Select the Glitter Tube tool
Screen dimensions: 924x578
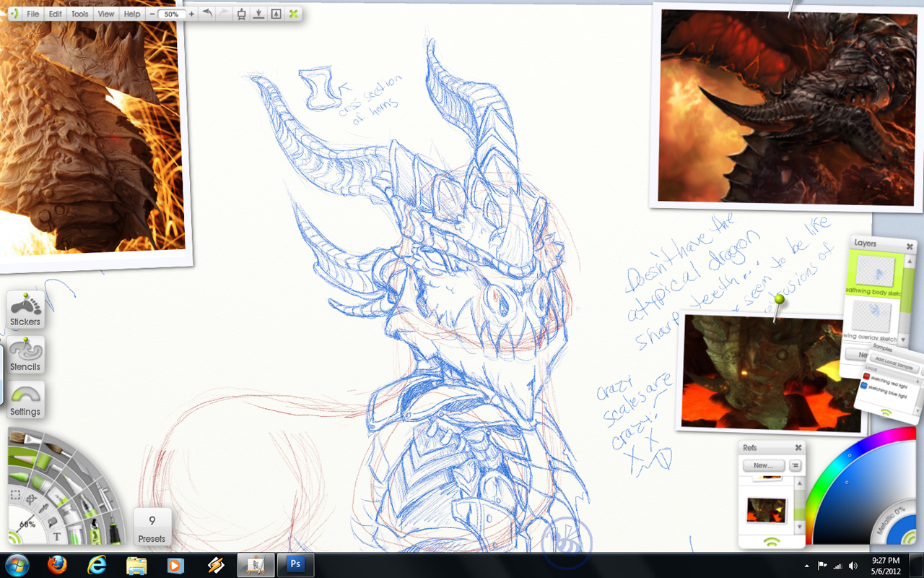click(75, 536)
